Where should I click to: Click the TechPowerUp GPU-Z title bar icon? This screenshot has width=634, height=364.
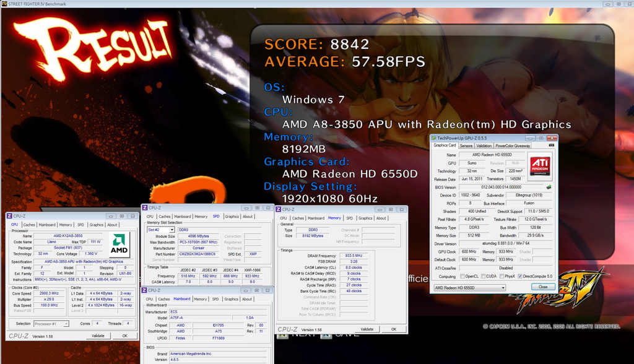coord(434,138)
